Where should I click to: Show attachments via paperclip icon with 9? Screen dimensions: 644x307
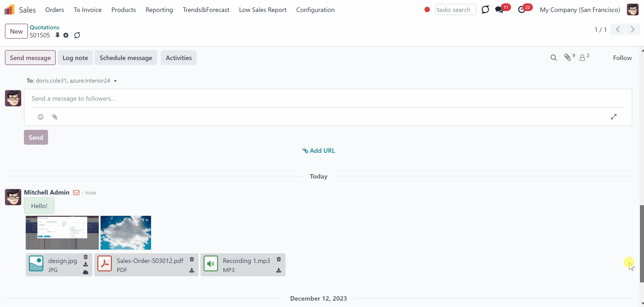(x=568, y=58)
